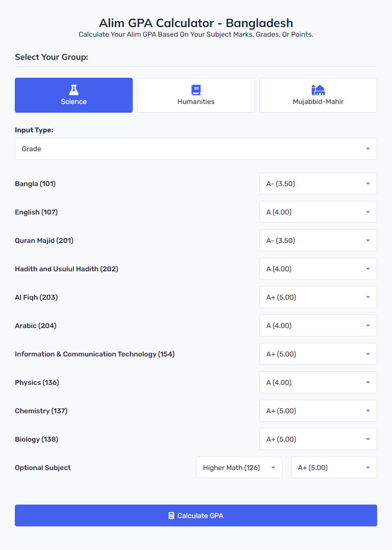Select the Science group tab
This screenshot has width=392, height=550.
[74, 95]
